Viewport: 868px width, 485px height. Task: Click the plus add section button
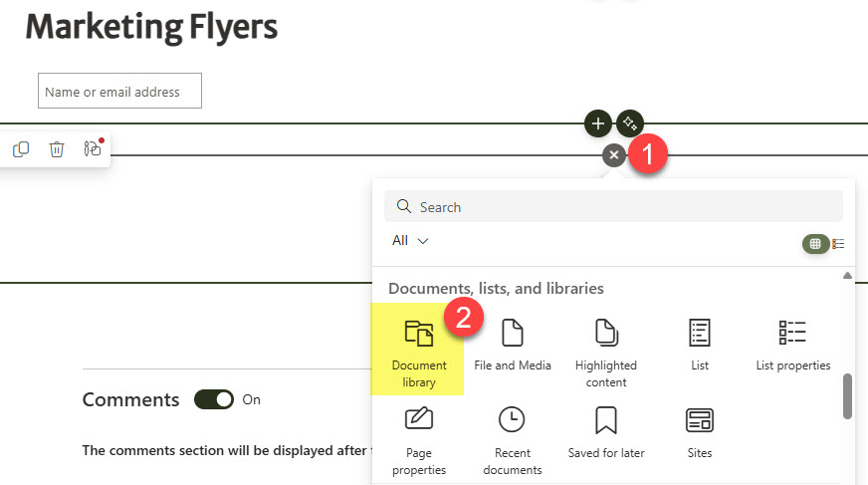(x=598, y=122)
